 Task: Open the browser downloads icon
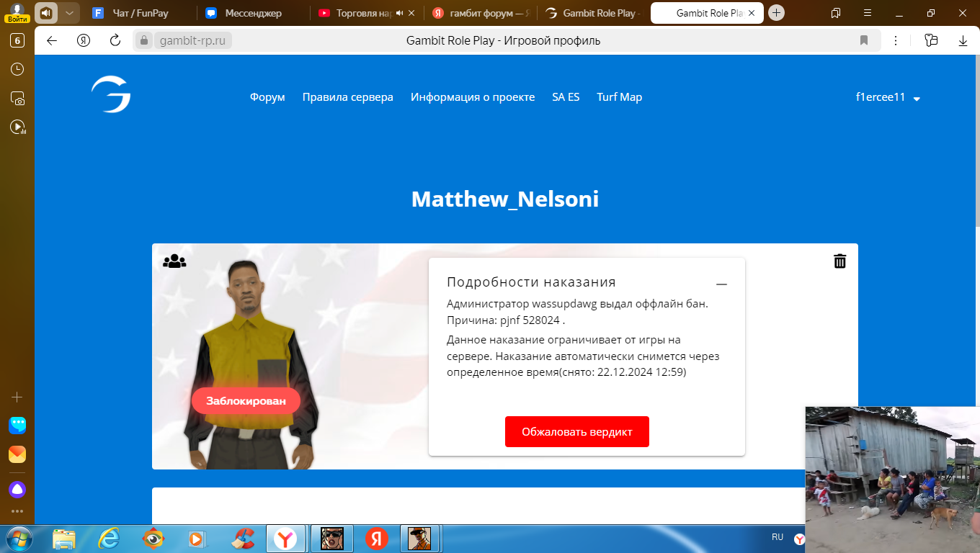[963, 41]
